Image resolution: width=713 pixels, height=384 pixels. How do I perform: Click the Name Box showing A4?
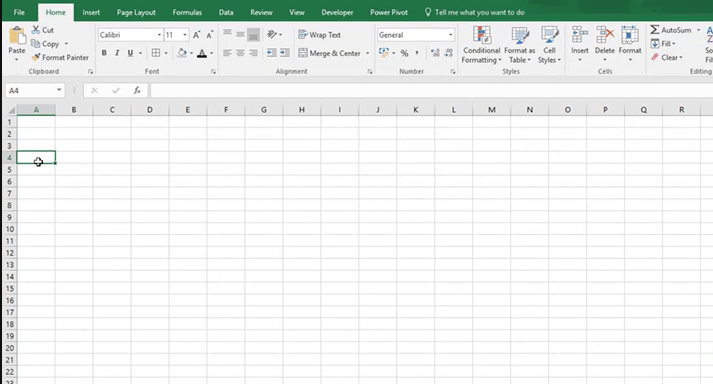[x=35, y=91]
